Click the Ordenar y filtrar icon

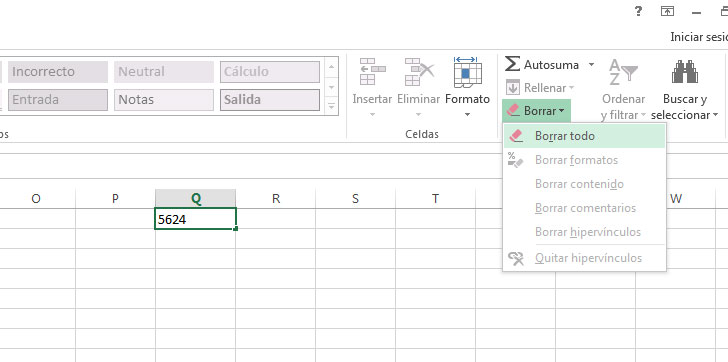(623, 72)
